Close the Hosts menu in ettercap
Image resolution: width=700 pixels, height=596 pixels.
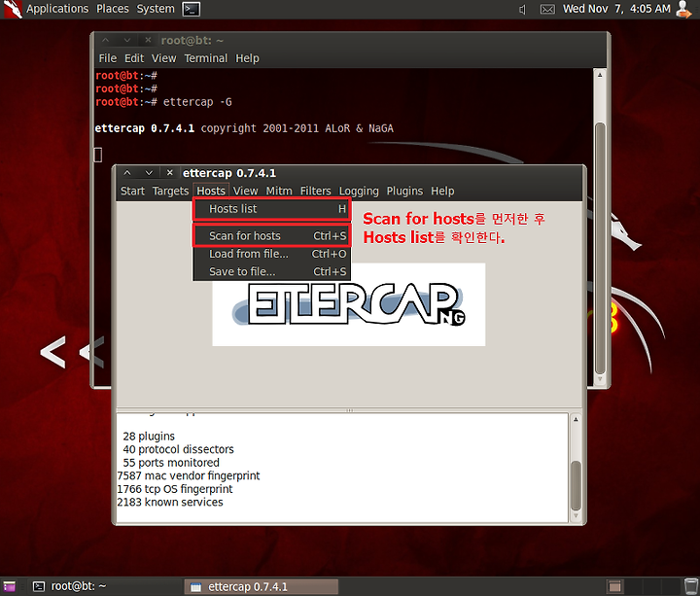point(211,192)
